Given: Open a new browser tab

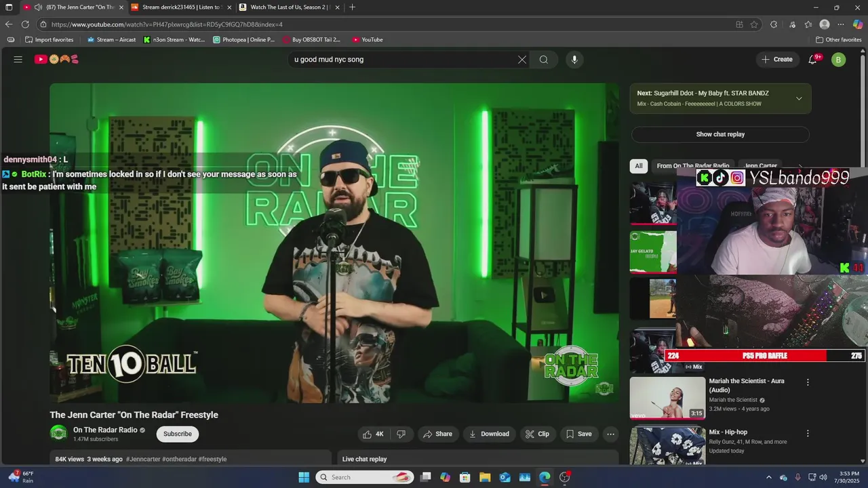Looking at the screenshot, I should tap(352, 7).
